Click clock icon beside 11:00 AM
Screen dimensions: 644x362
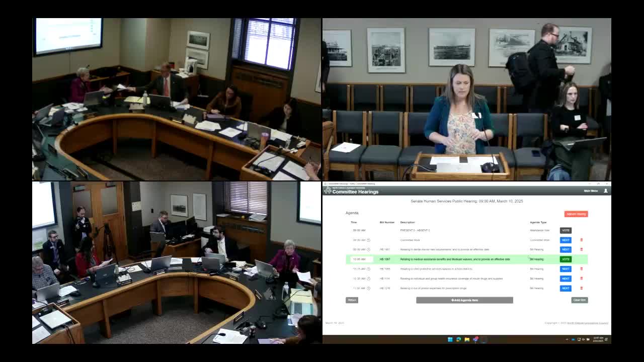tap(368, 288)
